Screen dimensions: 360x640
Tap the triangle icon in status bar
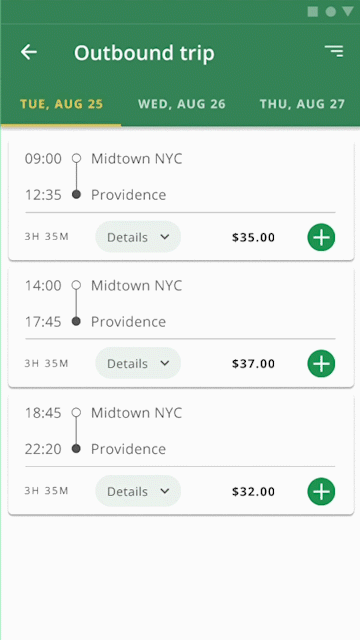click(348, 11)
